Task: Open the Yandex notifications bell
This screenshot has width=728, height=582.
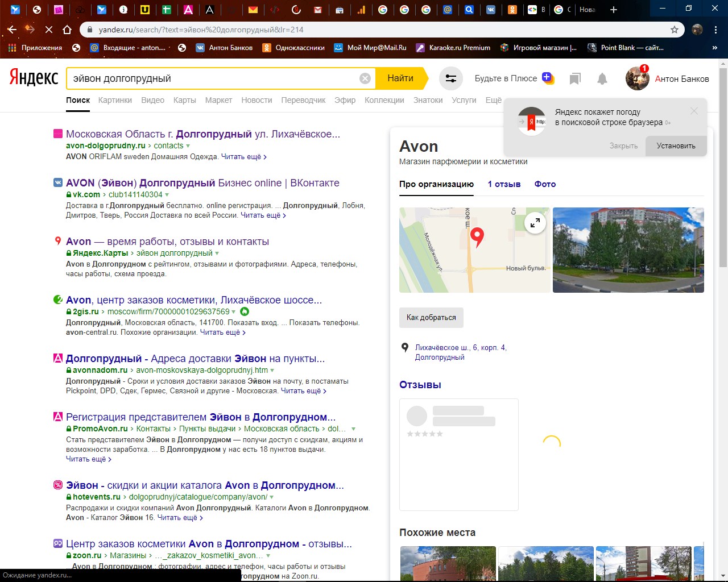Action: pos(602,78)
